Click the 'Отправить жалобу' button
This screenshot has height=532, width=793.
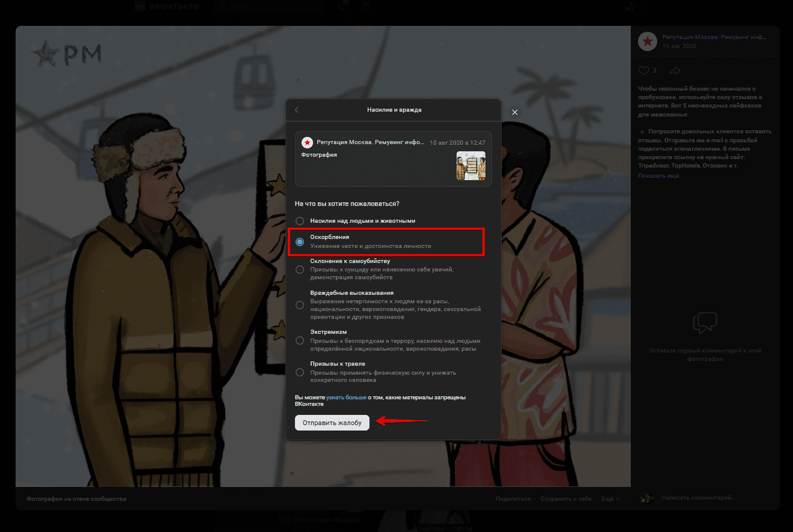tap(332, 423)
